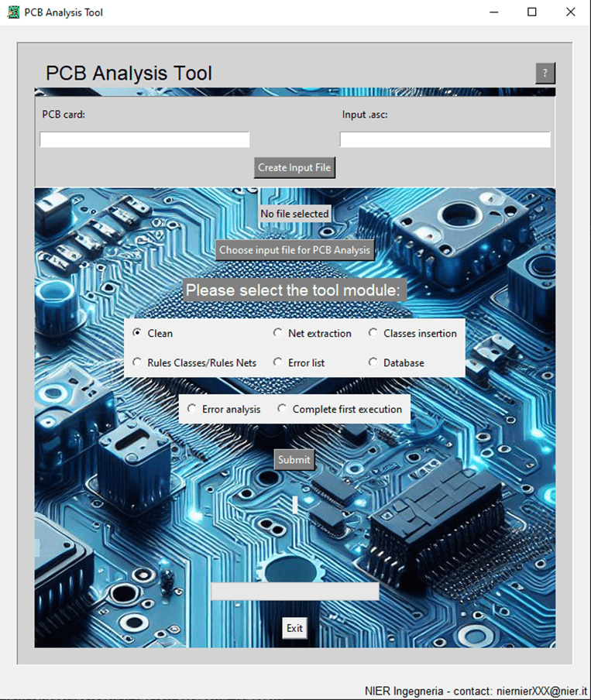Select Rules Classes/Rules Nets radio button
591x700 pixels.
pos(194,362)
